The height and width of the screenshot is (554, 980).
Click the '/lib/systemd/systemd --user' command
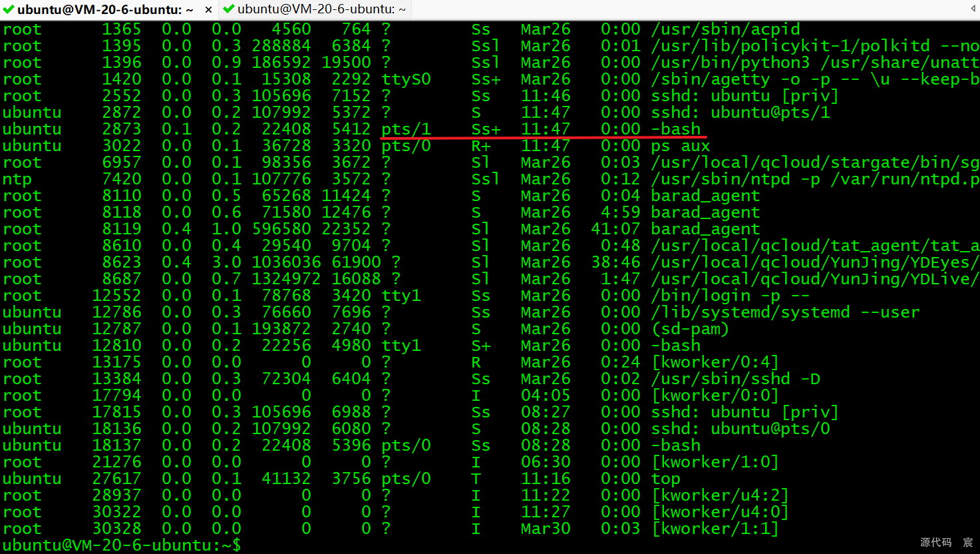click(785, 312)
